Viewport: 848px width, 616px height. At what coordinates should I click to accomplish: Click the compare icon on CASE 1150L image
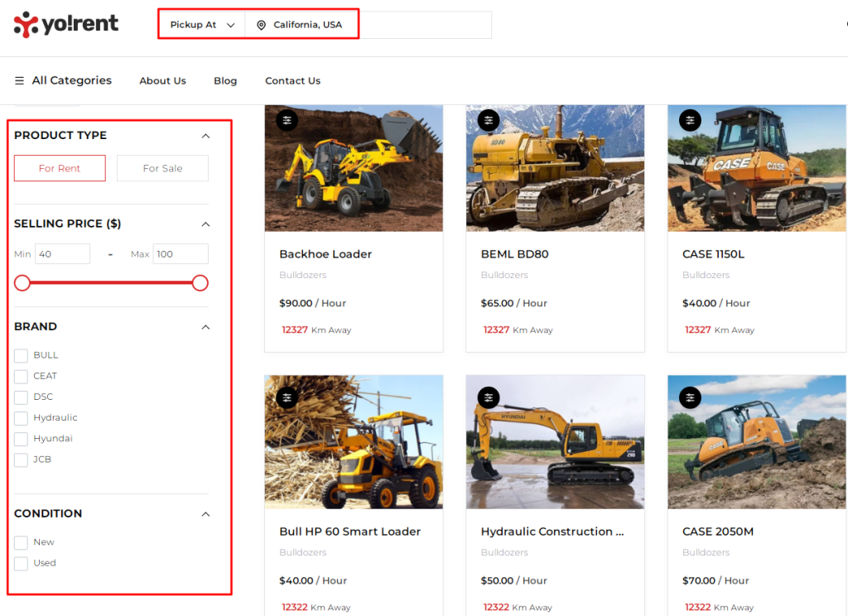pos(689,119)
